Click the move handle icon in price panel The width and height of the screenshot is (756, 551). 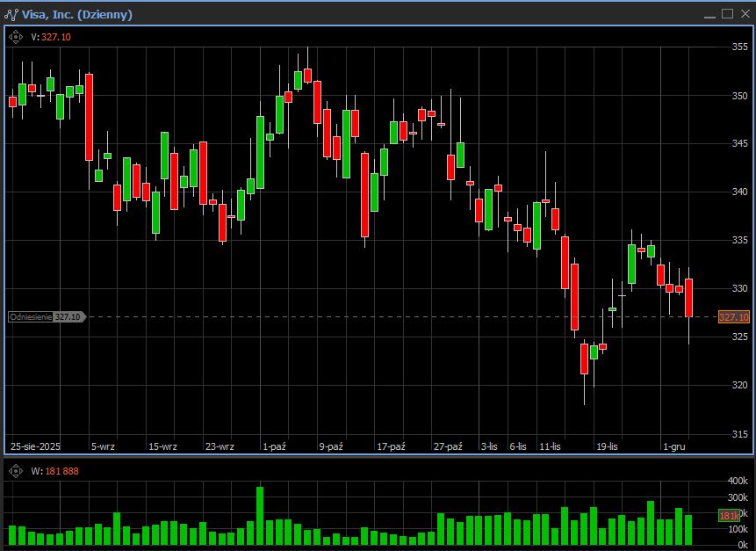pos(16,37)
